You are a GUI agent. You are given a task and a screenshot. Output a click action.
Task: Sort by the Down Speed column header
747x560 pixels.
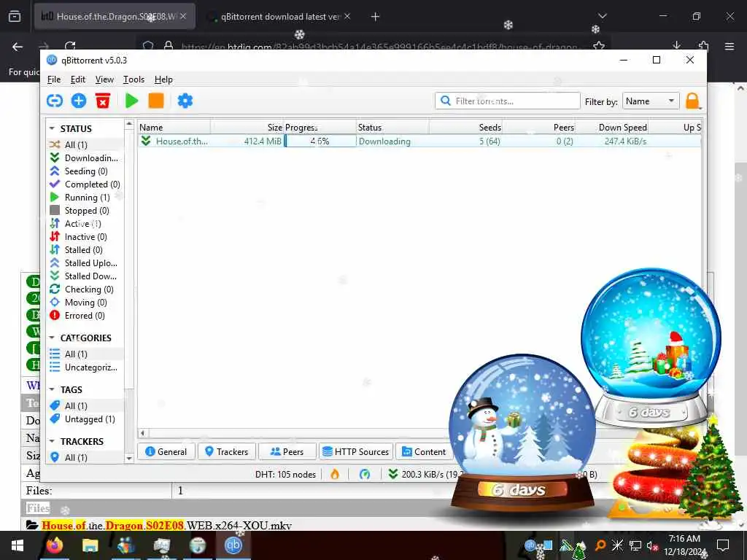pos(612,127)
